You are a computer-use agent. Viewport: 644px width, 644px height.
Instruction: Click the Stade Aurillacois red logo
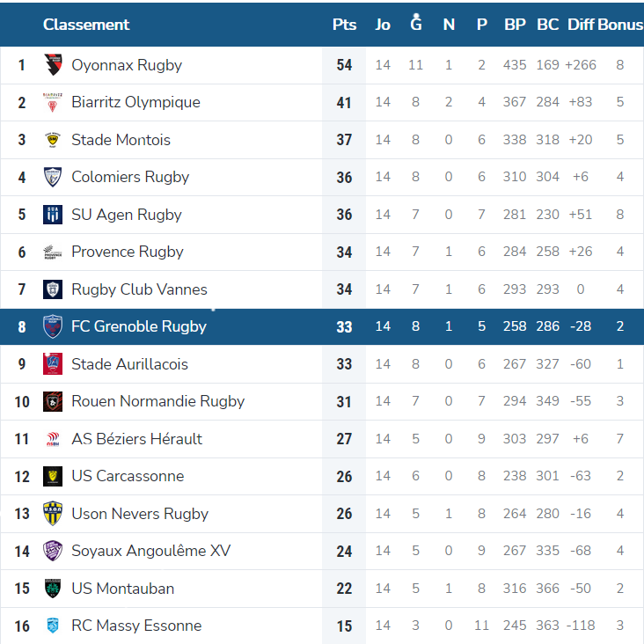click(53, 364)
